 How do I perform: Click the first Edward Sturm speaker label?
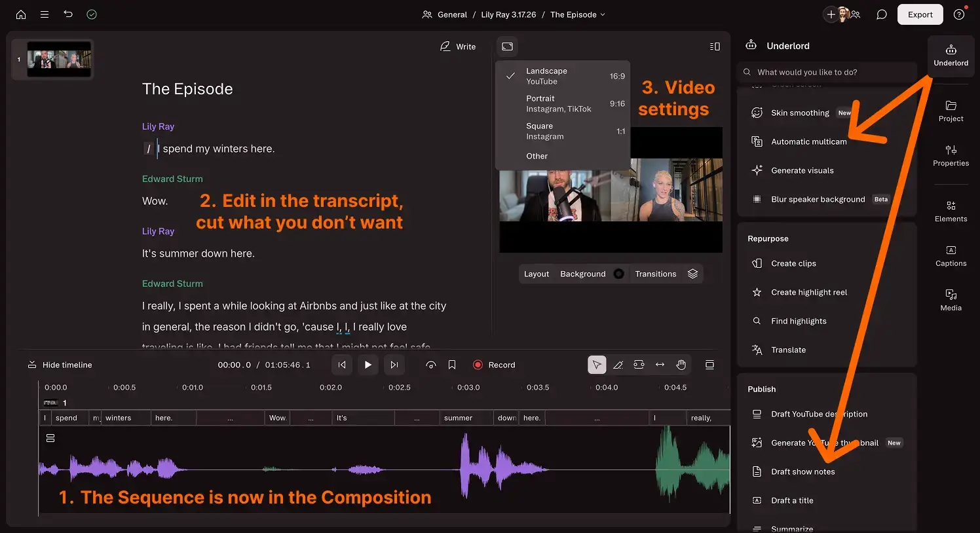[x=172, y=179]
